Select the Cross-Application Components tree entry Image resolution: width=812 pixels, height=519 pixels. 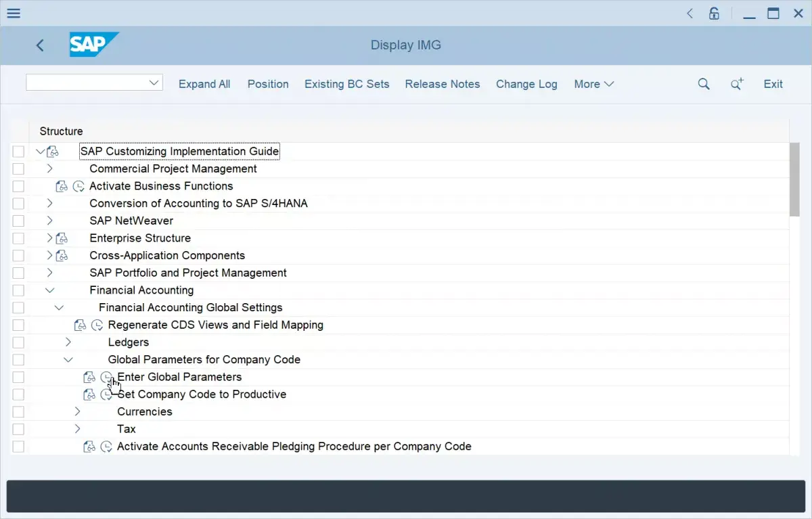(x=167, y=256)
